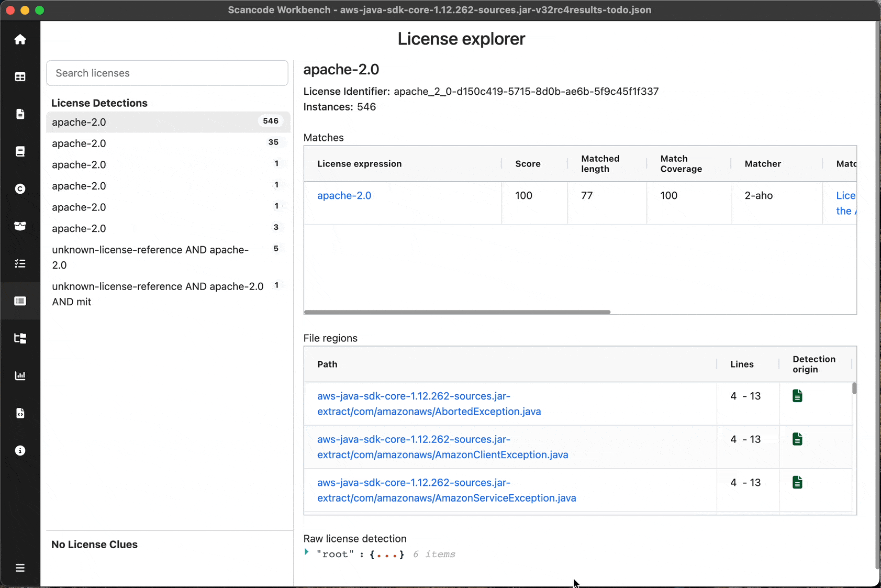Select apache-2.0 detection with 35 instances
Screen dimensions: 881x588
168,143
